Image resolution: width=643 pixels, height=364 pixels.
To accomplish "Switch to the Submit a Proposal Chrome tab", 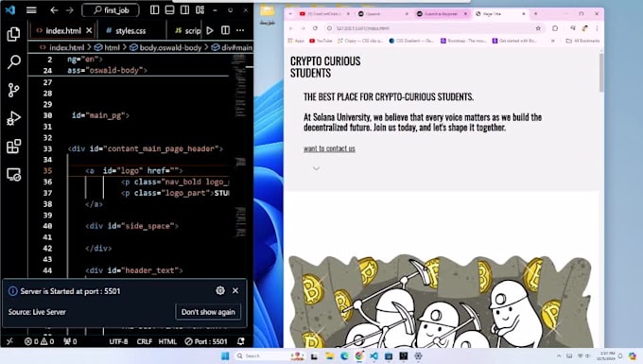I will pyautogui.click(x=443, y=14).
